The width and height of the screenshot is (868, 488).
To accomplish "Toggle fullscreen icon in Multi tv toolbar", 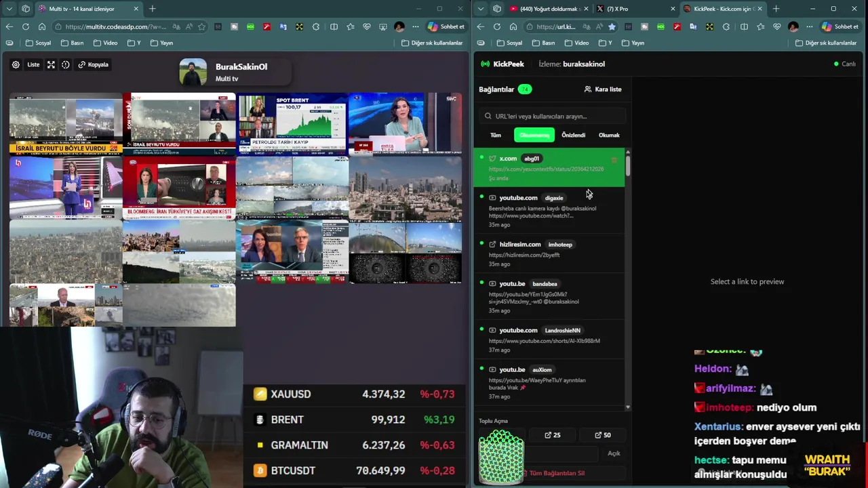I will [x=51, y=64].
